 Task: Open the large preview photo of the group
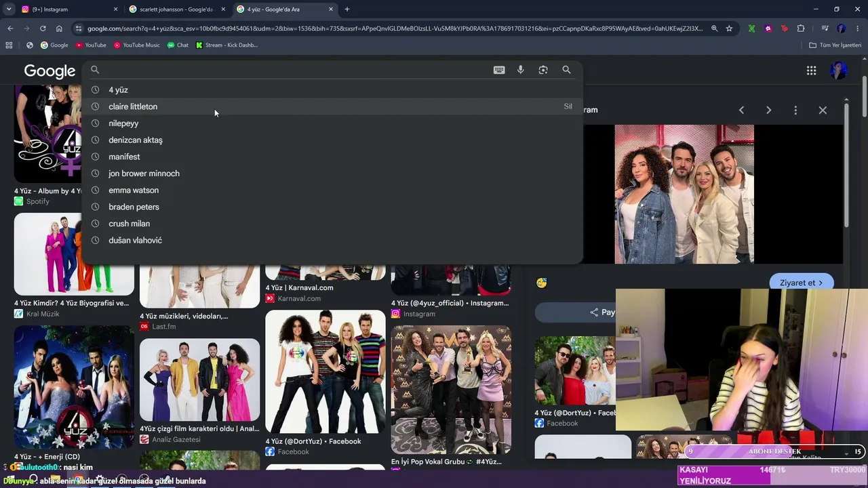tap(684, 194)
